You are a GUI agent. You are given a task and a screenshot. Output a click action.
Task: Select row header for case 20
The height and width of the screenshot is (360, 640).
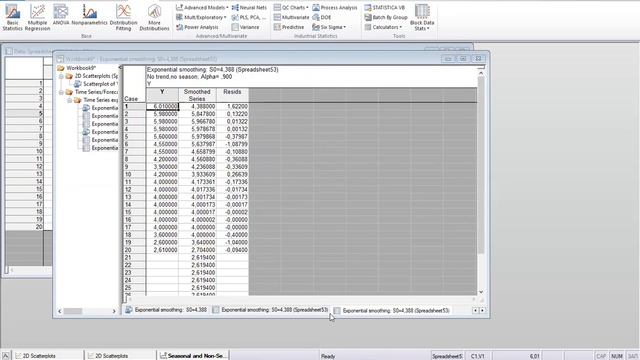pyautogui.click(x=134, y=250)
